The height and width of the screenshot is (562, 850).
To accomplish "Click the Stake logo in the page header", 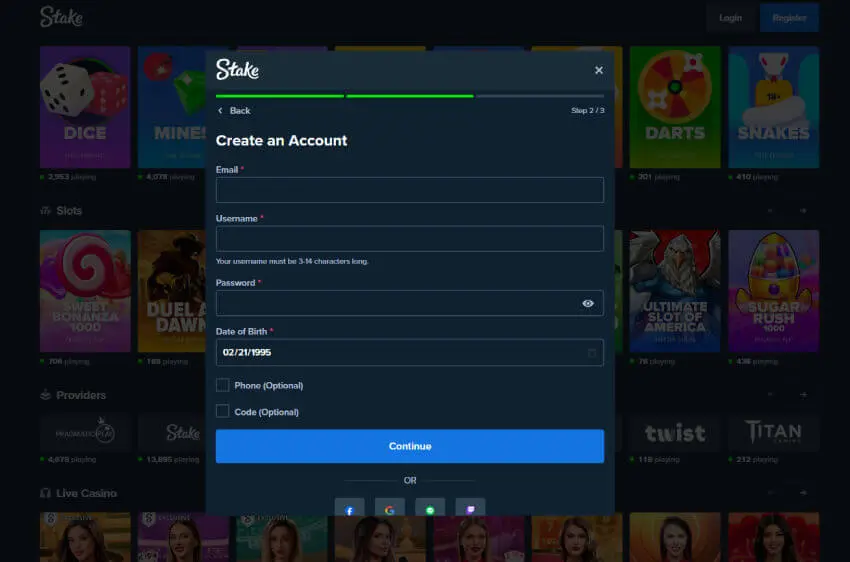I will (61, 17).
